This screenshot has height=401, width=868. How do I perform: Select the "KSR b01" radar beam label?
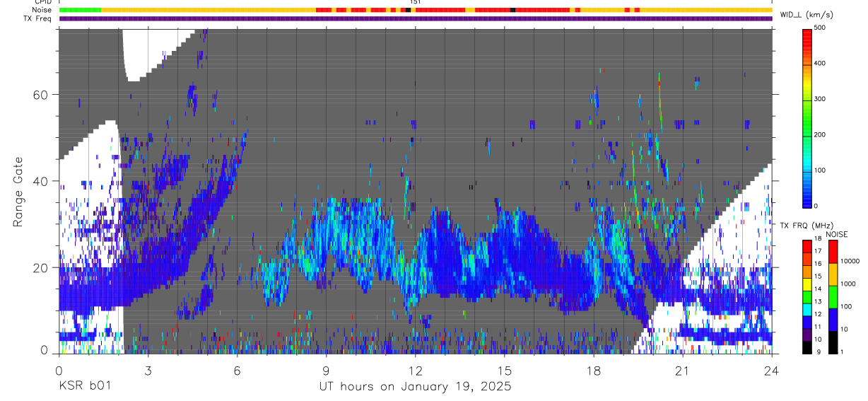pyautogui.click(x=84, y=387)
